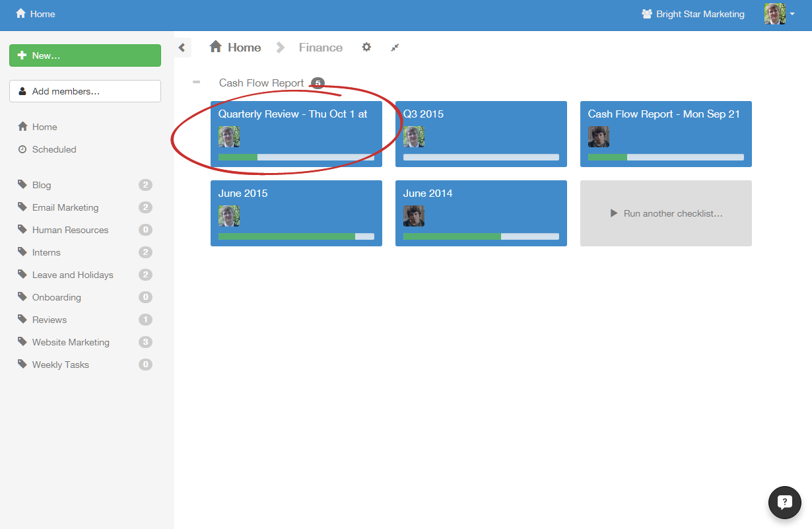Collapse the left sidebar with arrow
This screenshot has height=529, width=812.
tap(182, 48)
